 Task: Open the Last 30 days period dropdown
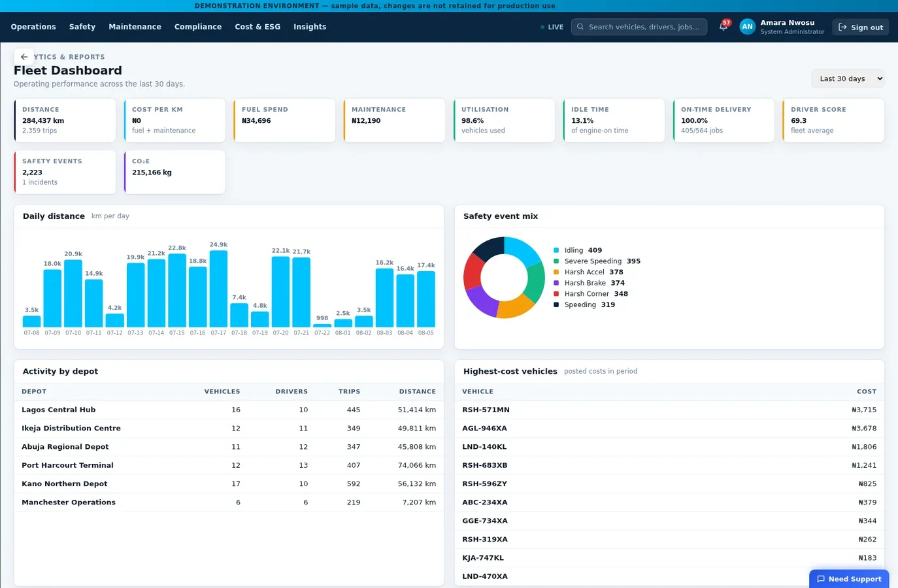(848, 78)
